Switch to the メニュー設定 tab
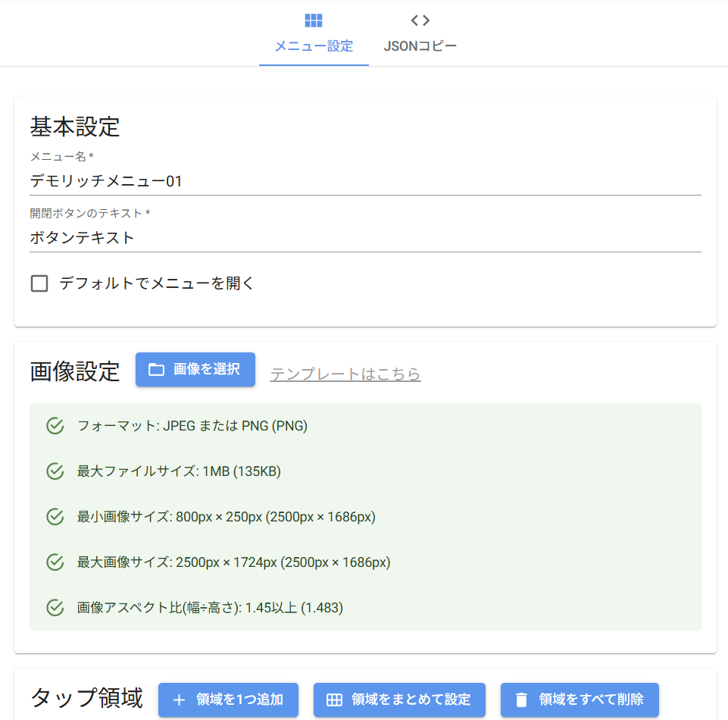The height and width of the screenshot is (720, 728). 314,34
